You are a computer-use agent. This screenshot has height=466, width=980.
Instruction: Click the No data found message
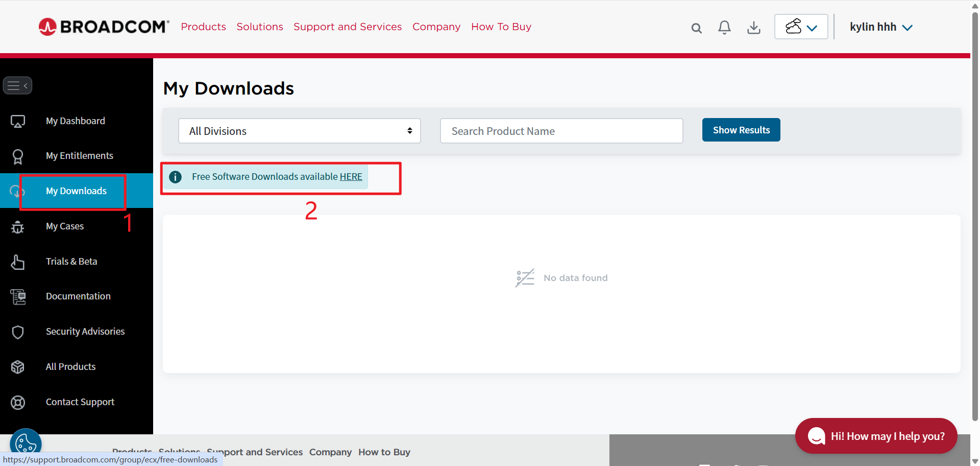click(x=561, y=278)
